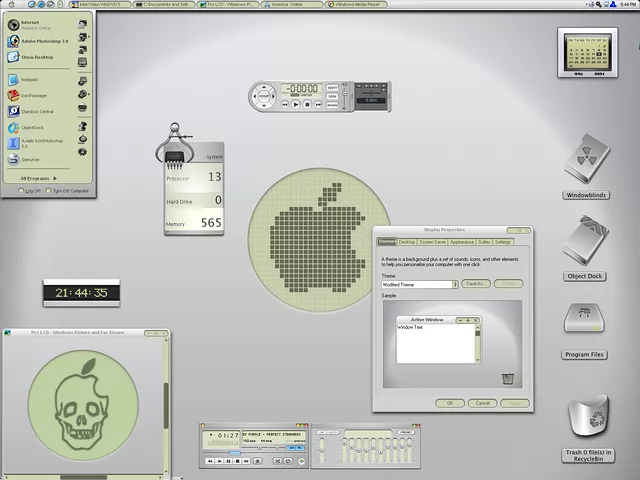Skip to previous track in Winamp

click(x=210, y=461)
